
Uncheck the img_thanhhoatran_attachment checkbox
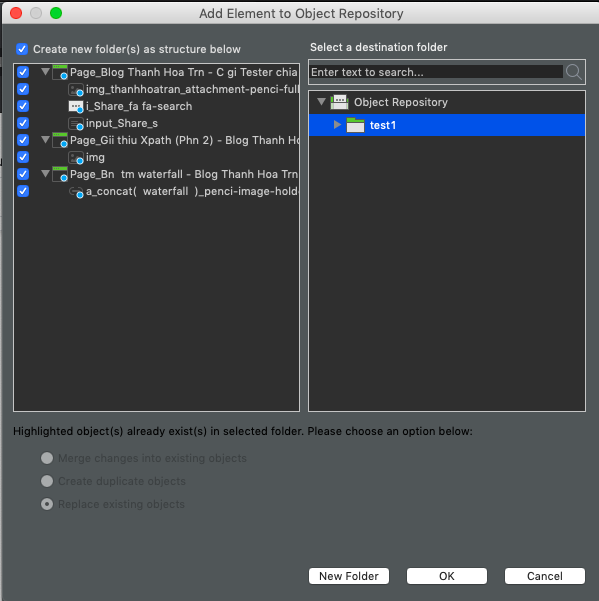coord(23,89)
